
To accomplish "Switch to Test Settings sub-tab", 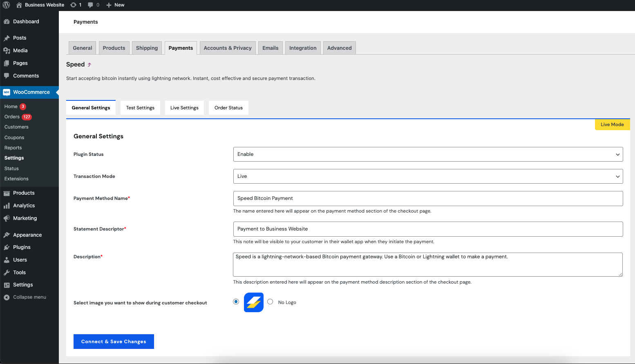I will coord(140,108).
